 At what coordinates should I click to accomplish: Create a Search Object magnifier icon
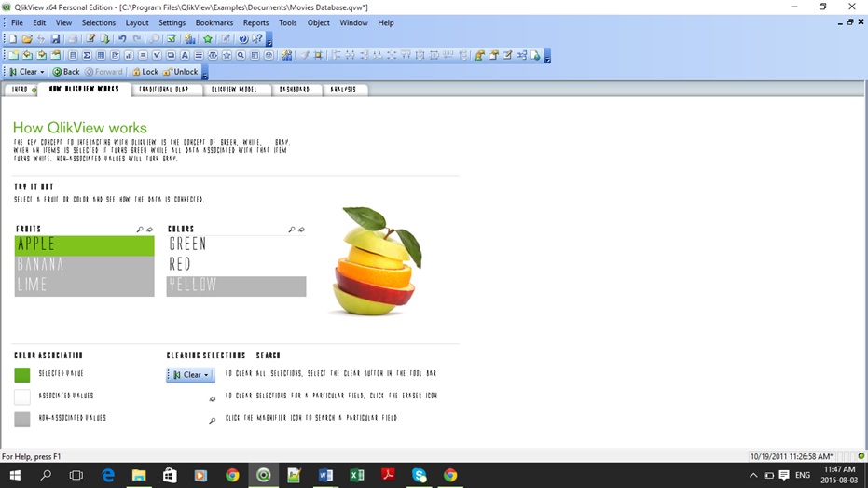click(x=241, y=55)
